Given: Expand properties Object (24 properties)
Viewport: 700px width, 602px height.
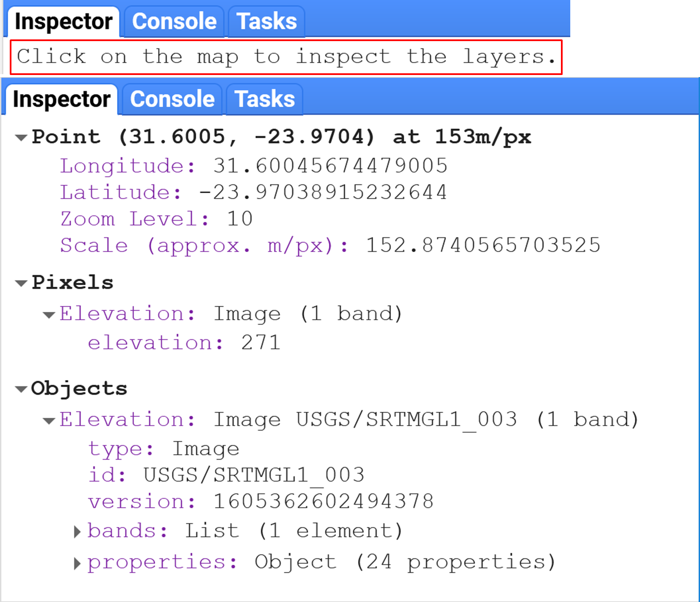Looking at the screenshot, I should [77, 563].
